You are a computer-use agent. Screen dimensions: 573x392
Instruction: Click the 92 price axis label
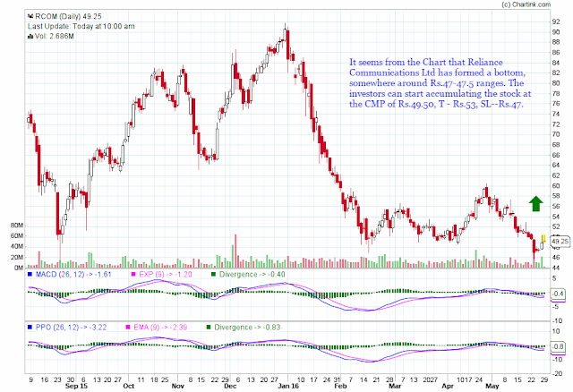pyautogui.click(x=556, y=21)
